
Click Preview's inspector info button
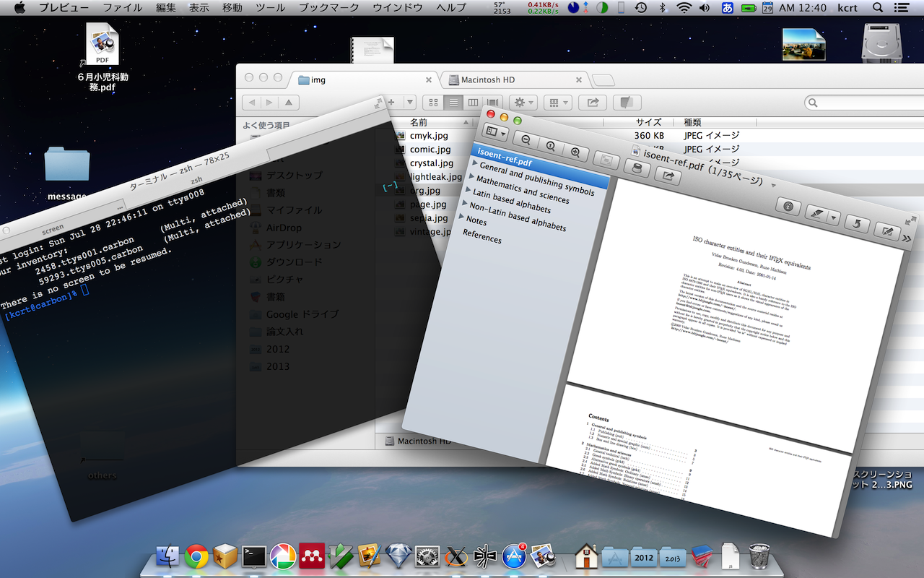click(x=788, y=207)
